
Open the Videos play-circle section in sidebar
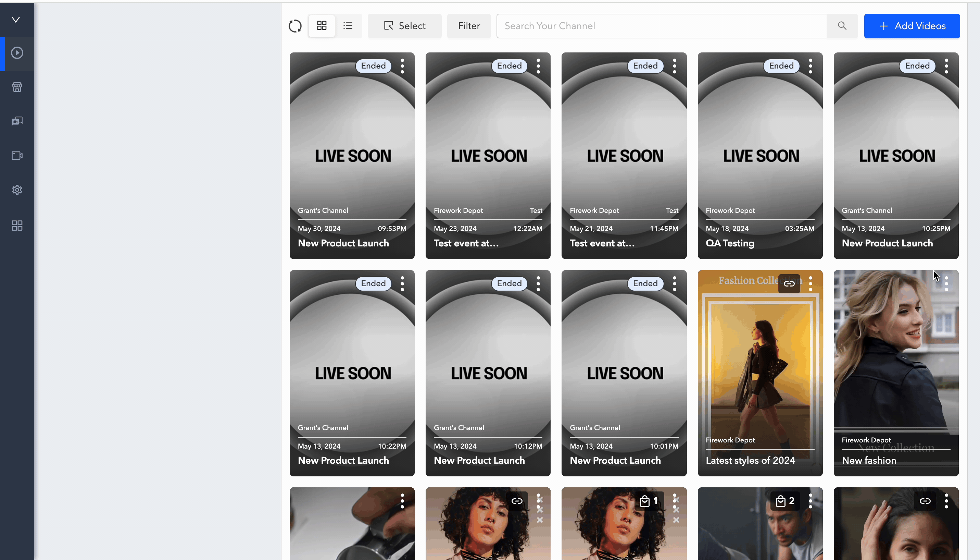coord(17,53)
